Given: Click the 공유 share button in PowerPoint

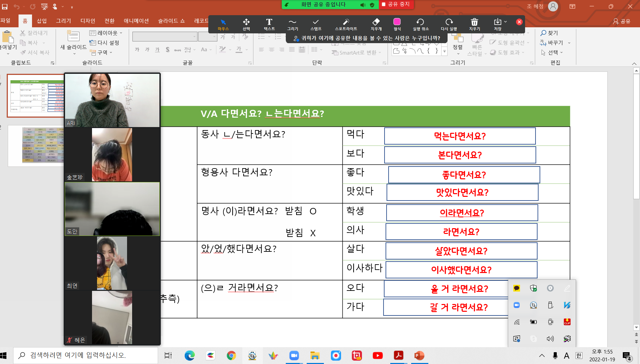Looking at the screenshot, I should coord(622,21).
